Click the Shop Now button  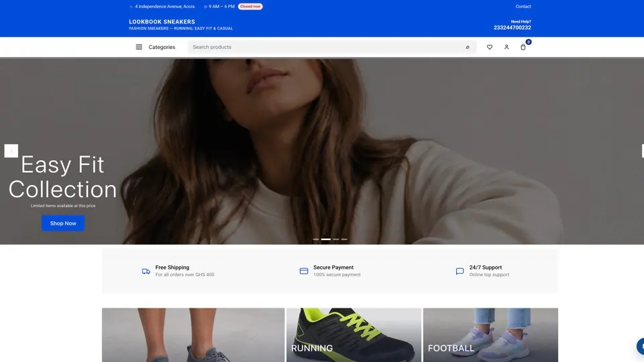coord(63,223)
